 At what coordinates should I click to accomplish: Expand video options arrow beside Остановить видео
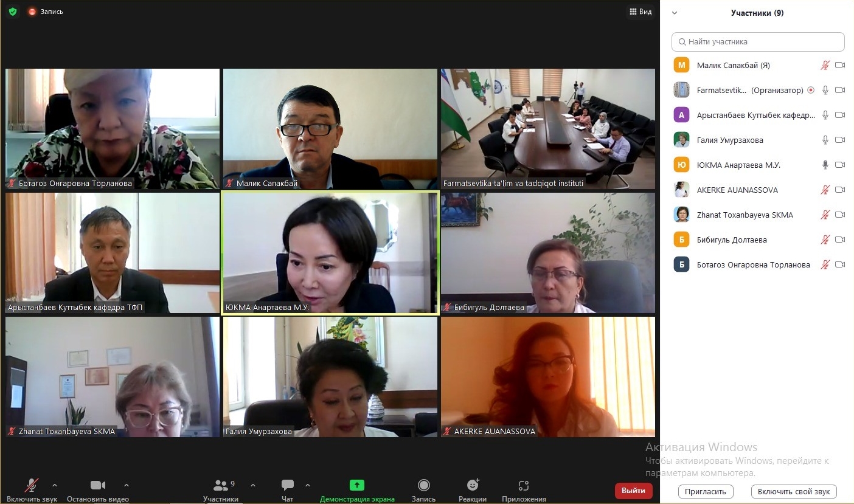click(x=127, y=485)
